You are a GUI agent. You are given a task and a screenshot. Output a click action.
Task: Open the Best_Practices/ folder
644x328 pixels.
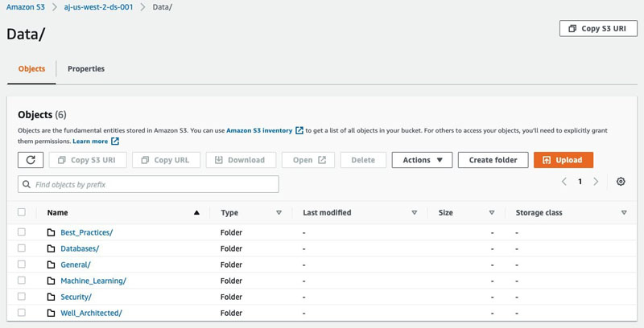[87, 232]
